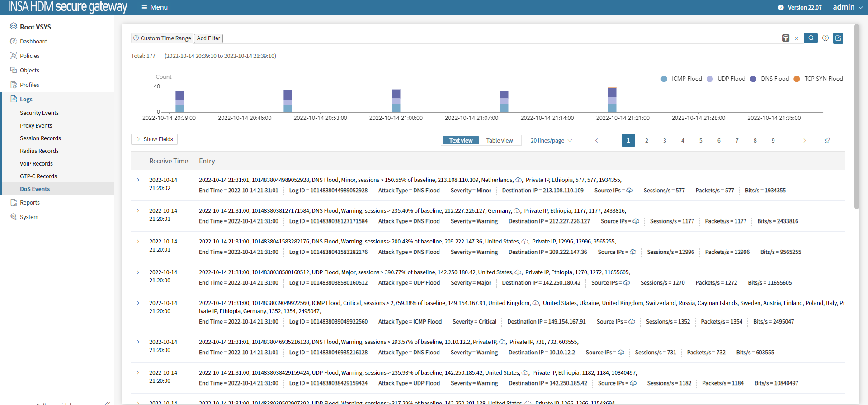This screenshot has width=868, height=405.
Task: Click the export logs icon
Action: [x=838, y=38]
